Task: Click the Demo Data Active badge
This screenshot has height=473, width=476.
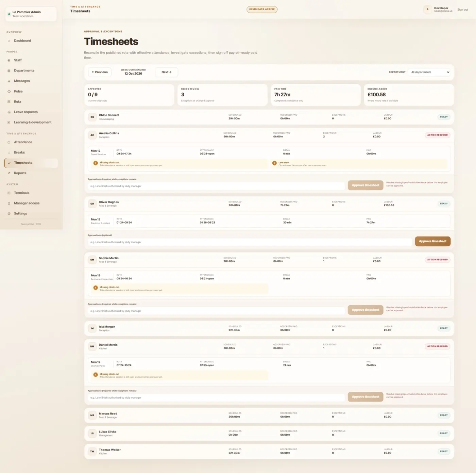Action: point(262,10)
